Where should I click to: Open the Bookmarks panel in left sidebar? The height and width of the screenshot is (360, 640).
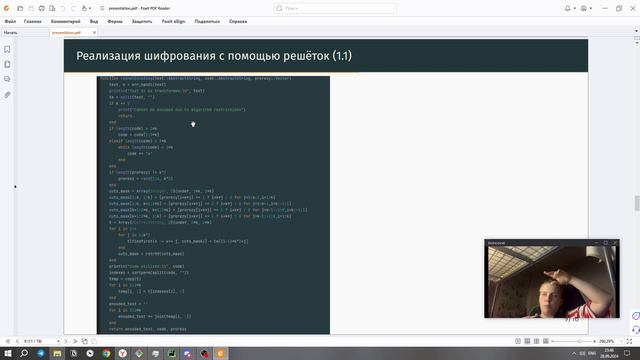pos(7,49)
